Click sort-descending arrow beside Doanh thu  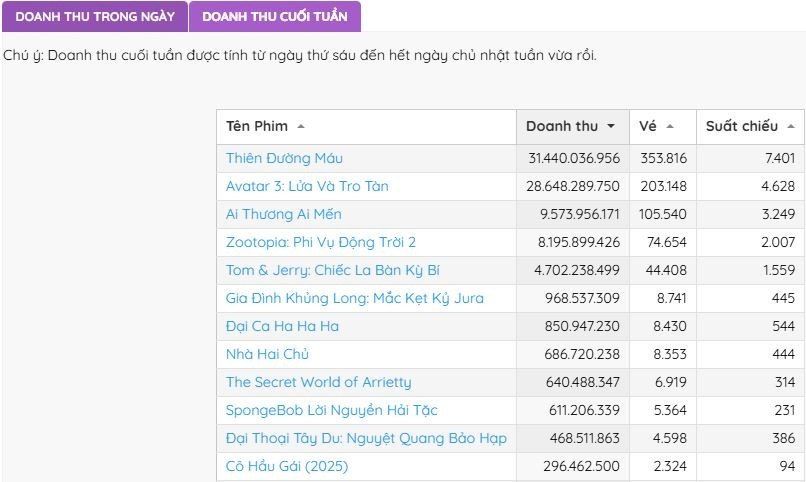(x=610, y=126)
